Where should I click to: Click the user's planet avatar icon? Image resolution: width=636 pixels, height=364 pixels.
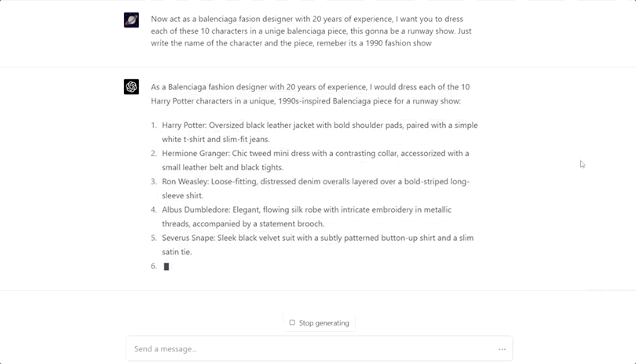[131, 20]
